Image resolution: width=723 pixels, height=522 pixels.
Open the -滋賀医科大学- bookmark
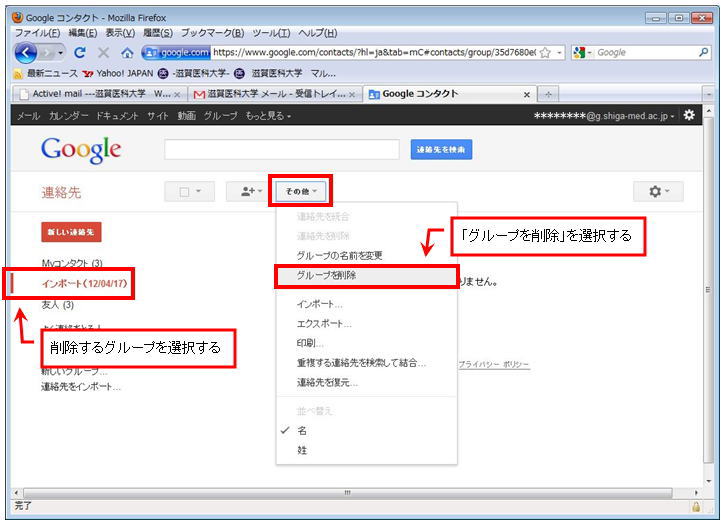194,73
